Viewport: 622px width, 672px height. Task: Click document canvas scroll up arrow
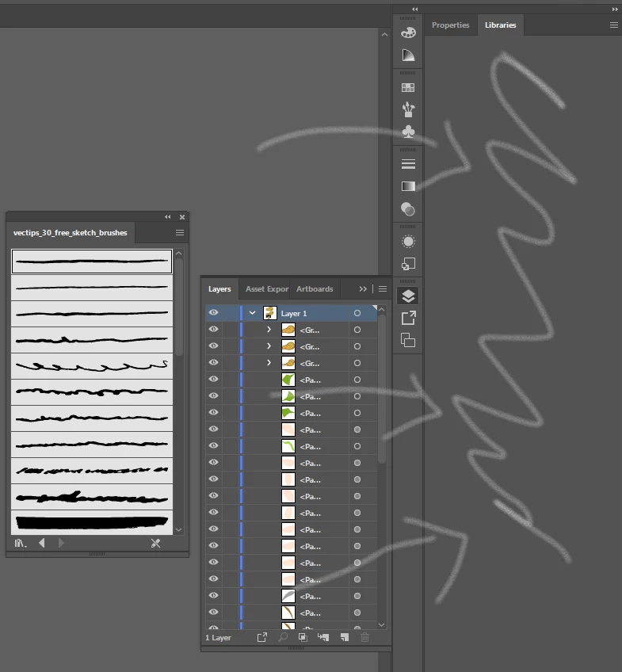click(384, 35)
